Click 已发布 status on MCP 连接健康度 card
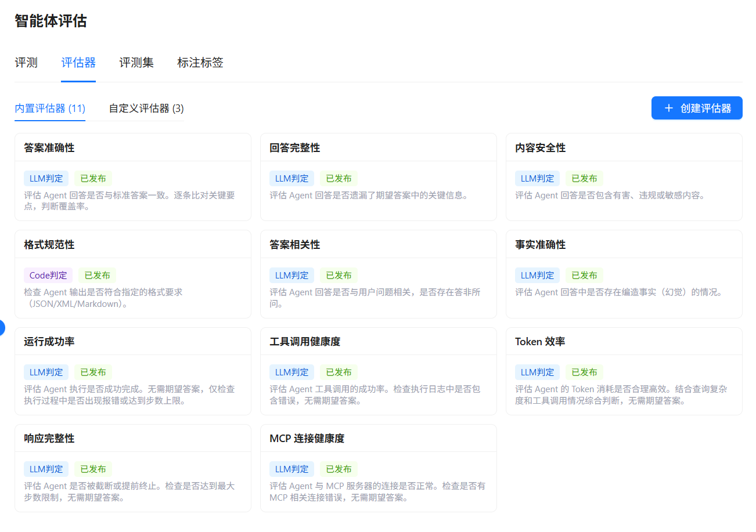This screenshot has width=756, height=532. (x=339, y=469)
